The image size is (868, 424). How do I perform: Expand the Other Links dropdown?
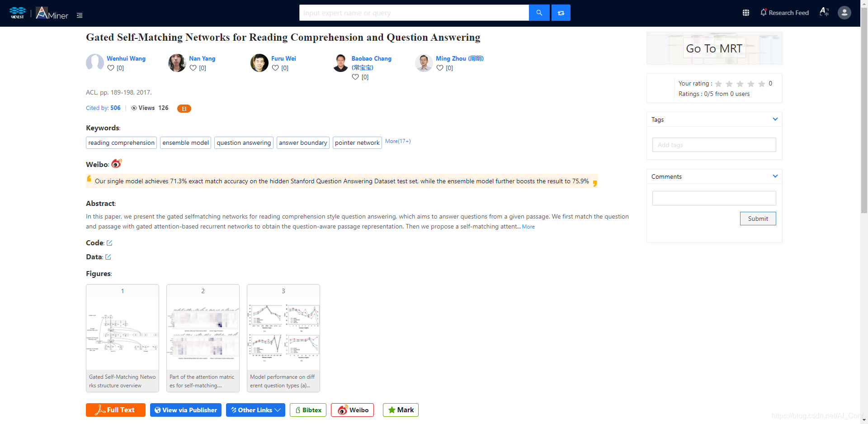coord(255,410)
